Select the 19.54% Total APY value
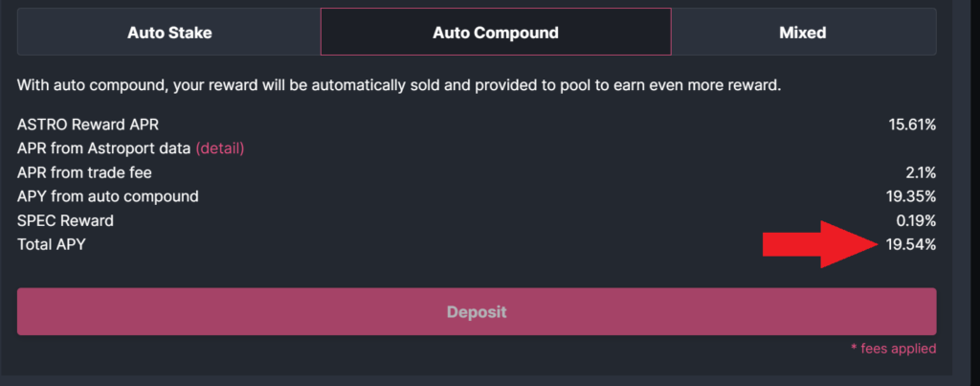Viewport: 980px width, 386px height. [911, 244]
